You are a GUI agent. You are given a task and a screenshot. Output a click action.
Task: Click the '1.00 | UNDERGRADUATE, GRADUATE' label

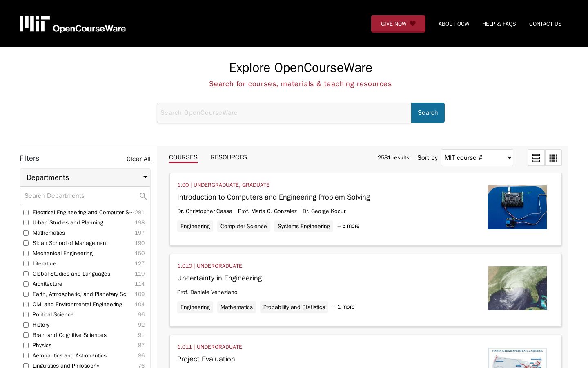pos(223,185)
